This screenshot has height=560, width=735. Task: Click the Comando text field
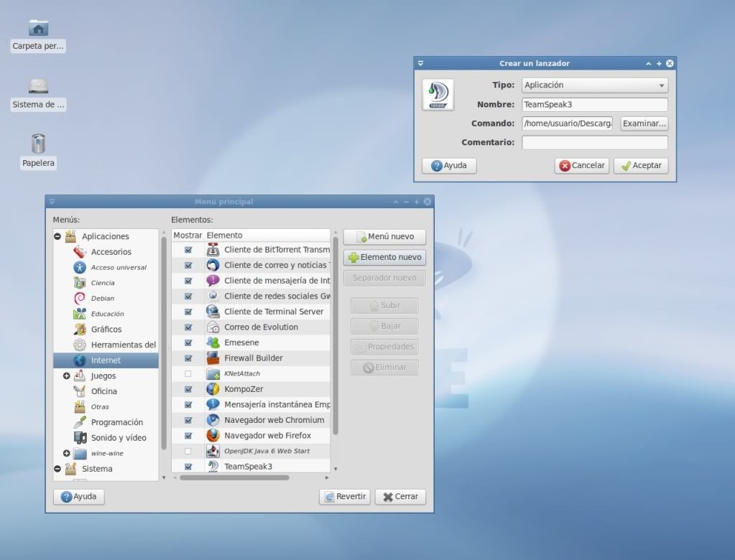567,123
